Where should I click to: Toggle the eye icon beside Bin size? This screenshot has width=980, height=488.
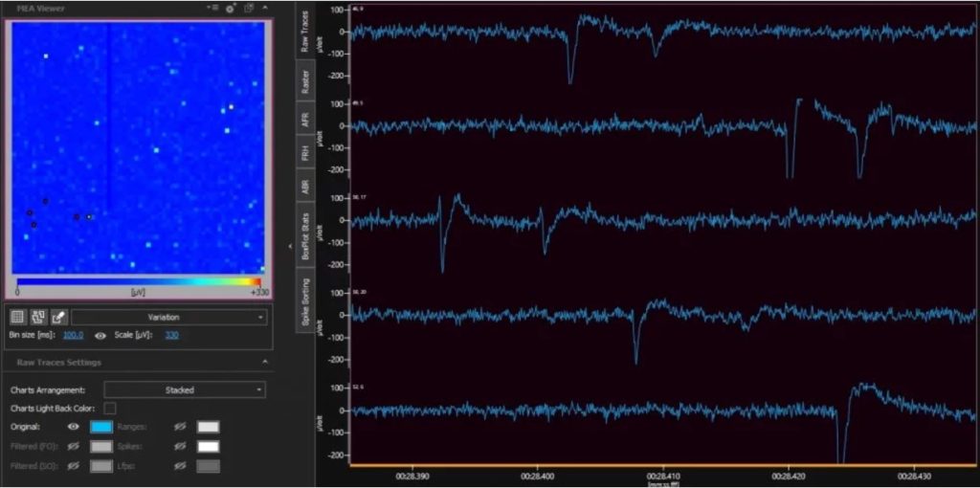pos(100,336)
